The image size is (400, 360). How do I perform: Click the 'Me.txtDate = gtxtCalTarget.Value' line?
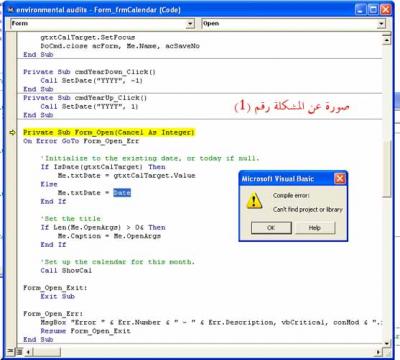[126, 176]
